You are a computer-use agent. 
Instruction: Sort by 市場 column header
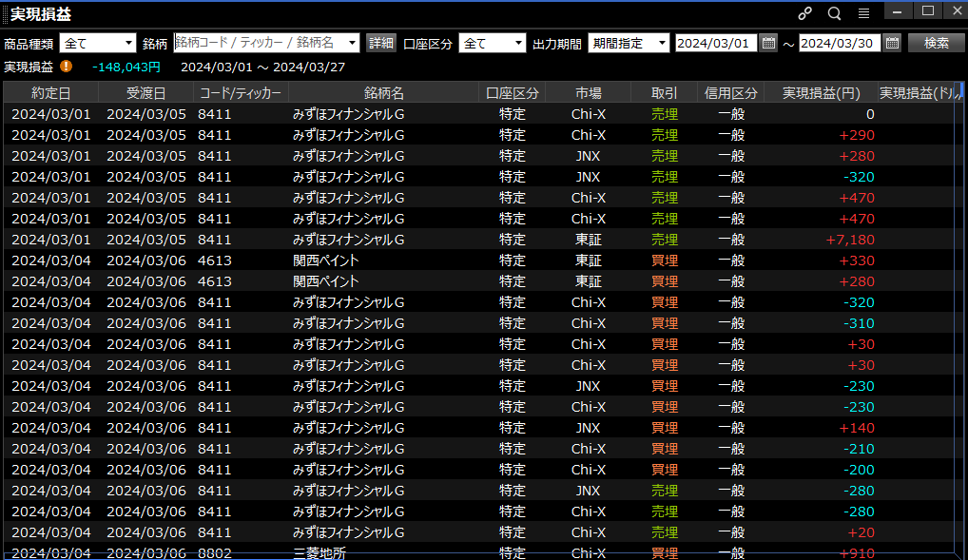click(589, 92)
